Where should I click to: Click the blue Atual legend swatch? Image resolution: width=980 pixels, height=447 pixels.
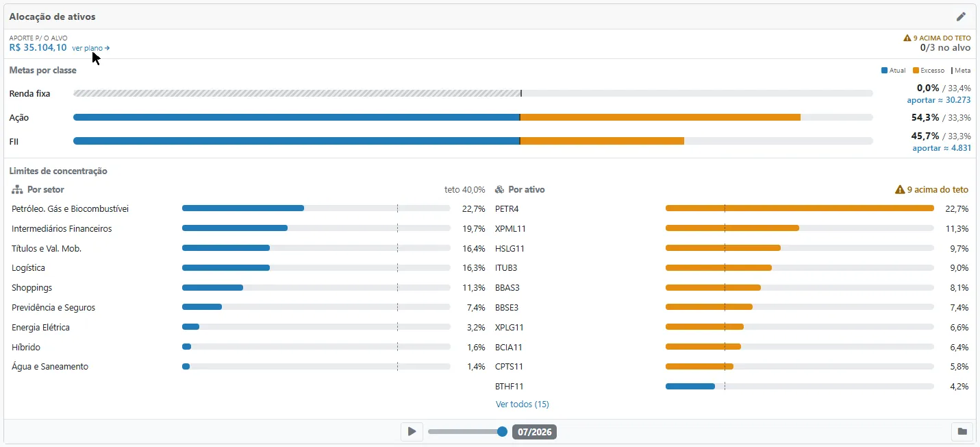tap(885, 71)
